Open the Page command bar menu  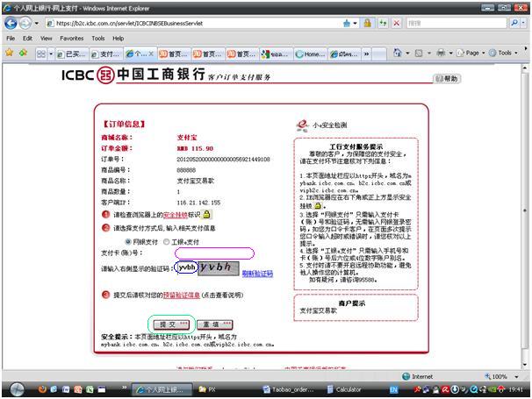click(x=471, y=53)
